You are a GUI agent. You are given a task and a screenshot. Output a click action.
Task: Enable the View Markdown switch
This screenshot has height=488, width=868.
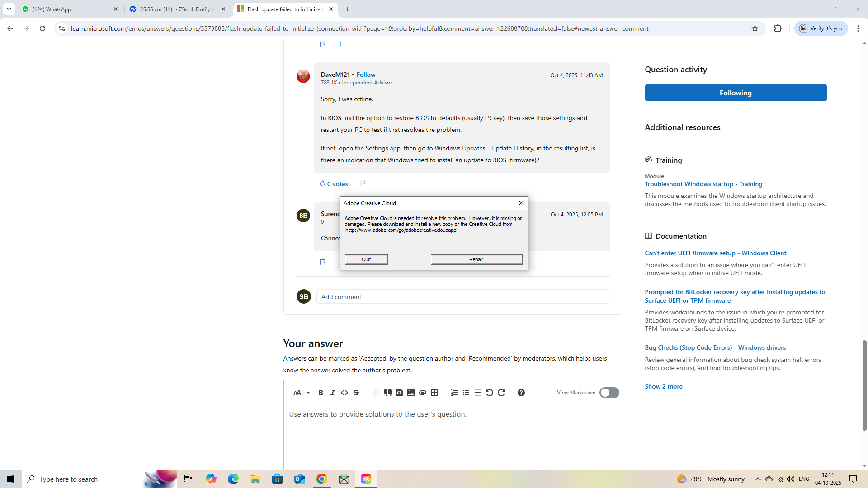click(609, 393)
